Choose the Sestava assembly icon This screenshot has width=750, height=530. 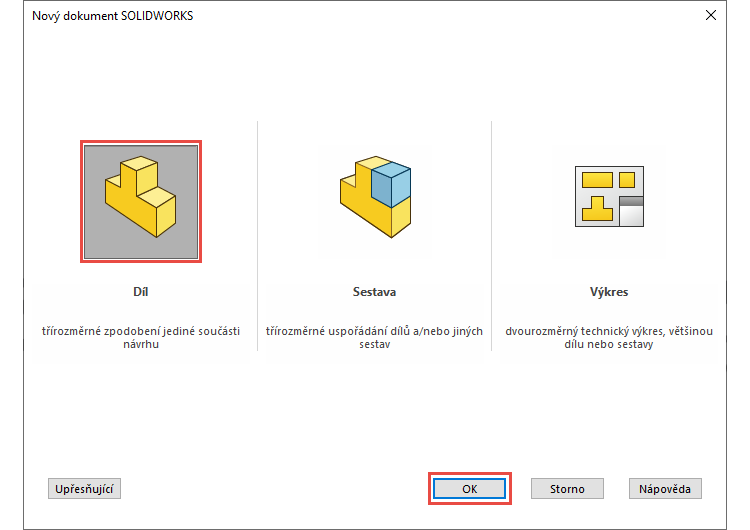tap(375, 197)
